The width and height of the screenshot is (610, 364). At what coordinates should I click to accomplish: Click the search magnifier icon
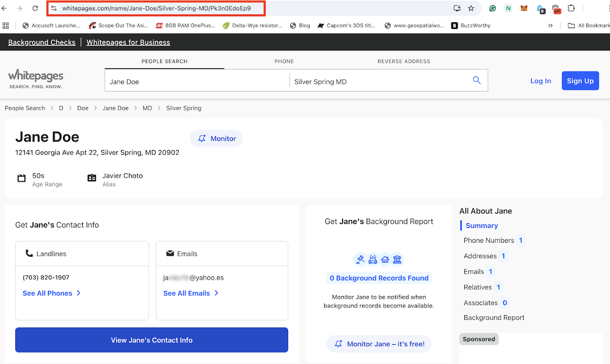pyautogui.click(x=477, y=80)
